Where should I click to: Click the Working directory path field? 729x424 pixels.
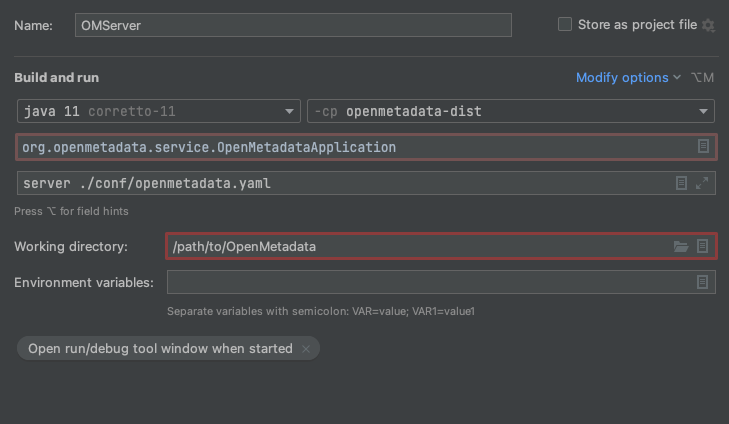(415, 246)
